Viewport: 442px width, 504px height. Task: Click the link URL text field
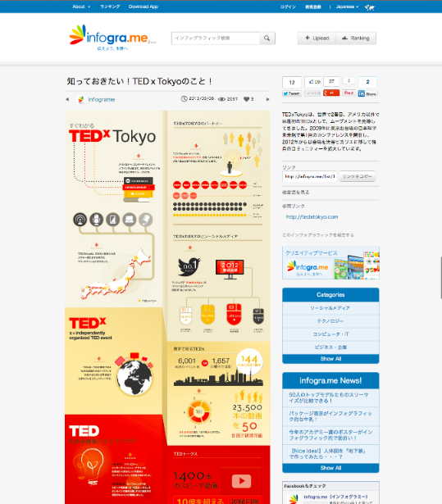(310, 176)
